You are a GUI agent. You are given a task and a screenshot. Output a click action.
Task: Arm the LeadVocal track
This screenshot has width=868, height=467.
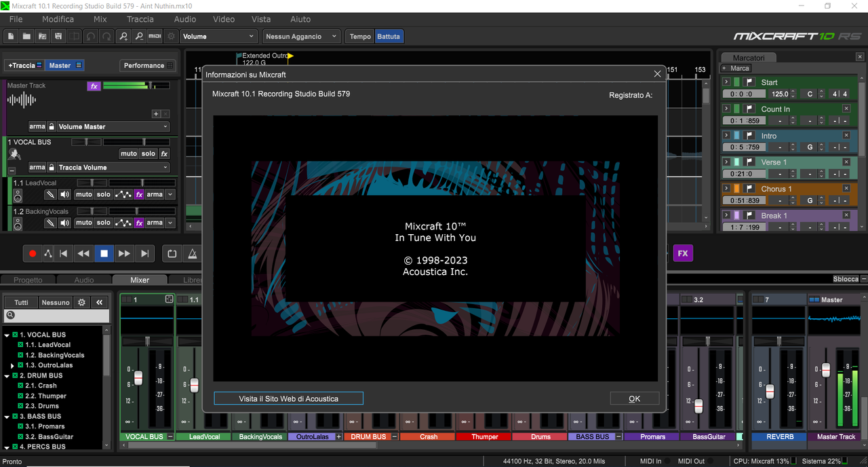click(x=155, y=194)
